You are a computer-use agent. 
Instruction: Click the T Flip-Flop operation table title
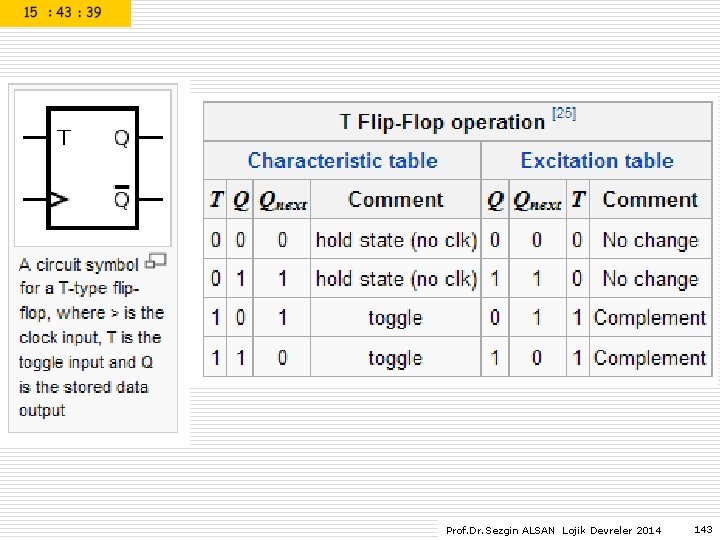pos(442,122)
